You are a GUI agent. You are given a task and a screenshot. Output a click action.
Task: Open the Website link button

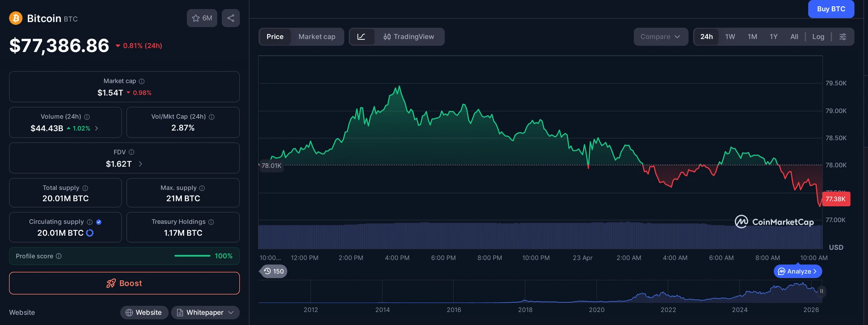144,312
